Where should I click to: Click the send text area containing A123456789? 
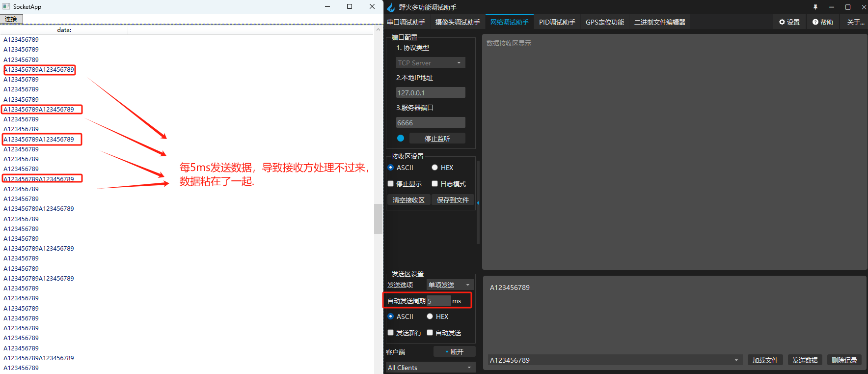[x=675, y=314]
